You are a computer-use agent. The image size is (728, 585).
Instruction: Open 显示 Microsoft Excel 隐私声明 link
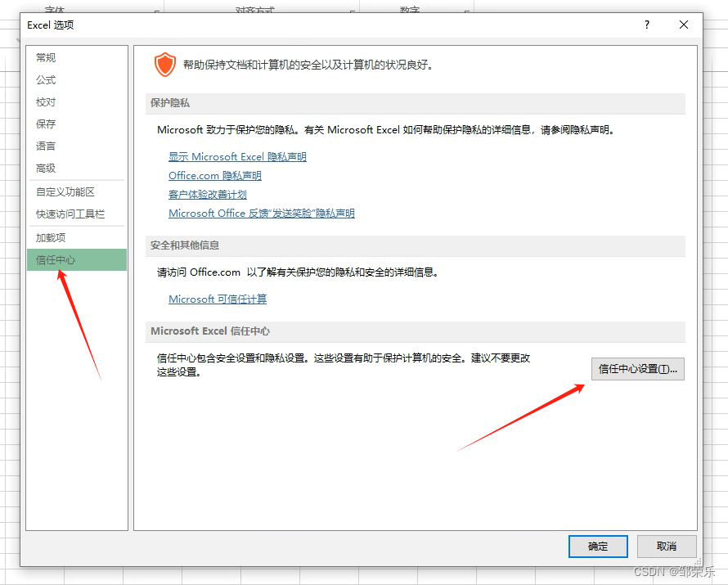click(237, 157)
